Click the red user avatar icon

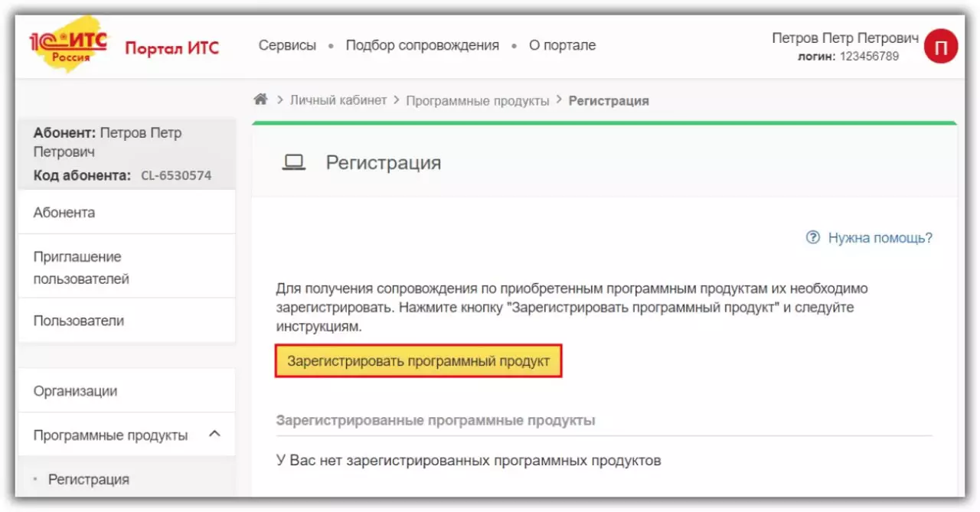(x=941, y=47)
